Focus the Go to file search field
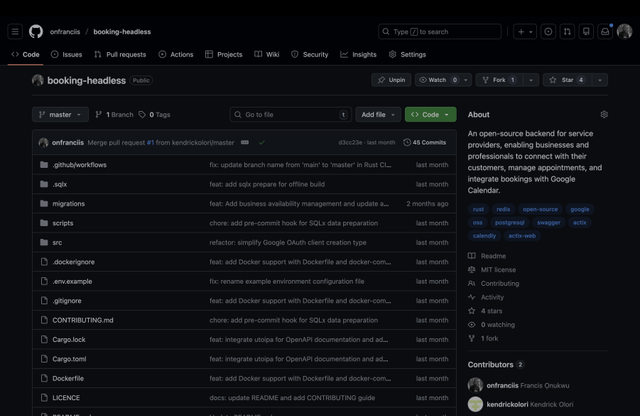The width and height of the screenshot is (640, 416). [x=290, y=115]
